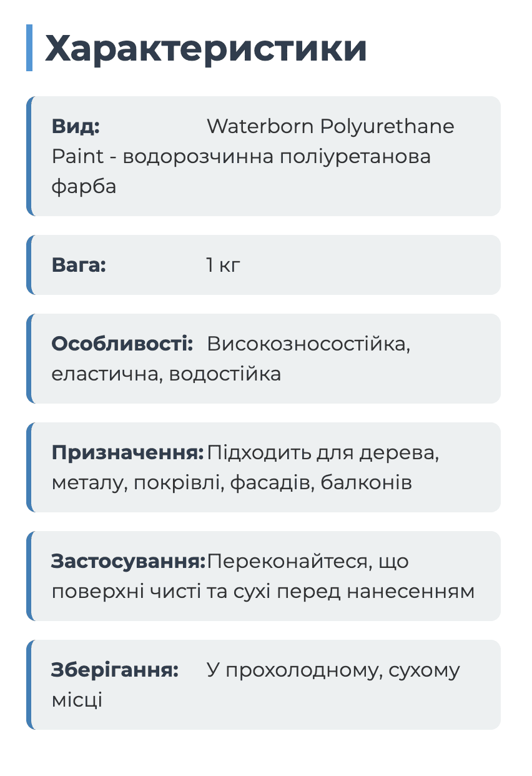Image resolution: width=532 pixels, height=776 pixels.
Task: Click the еластична, водостійка text line
Action: coord(166,374)
